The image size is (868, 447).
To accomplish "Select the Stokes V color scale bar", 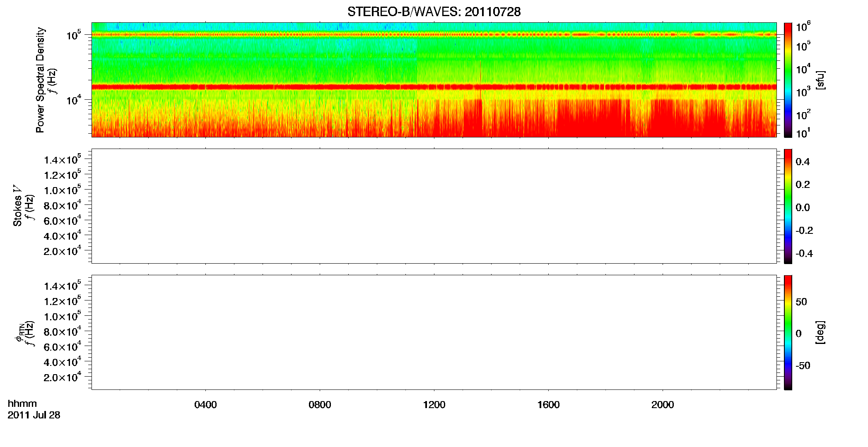I will [788, 206].
